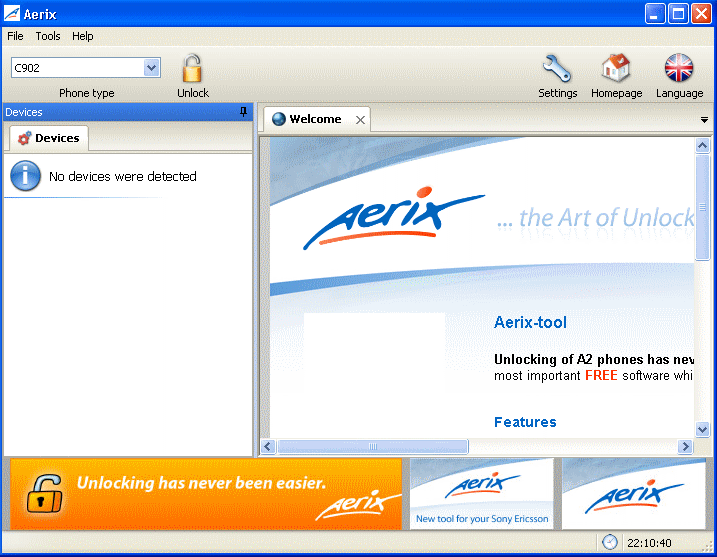717x557 pixels.
Task: Click the Aerix title bar logo
Action: tap(12, 14)
